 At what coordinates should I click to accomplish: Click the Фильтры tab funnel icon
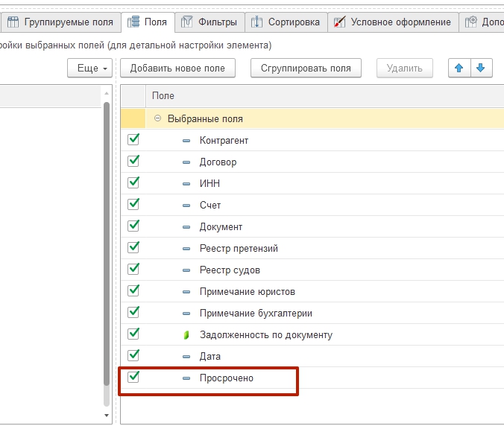coord(187,22)
